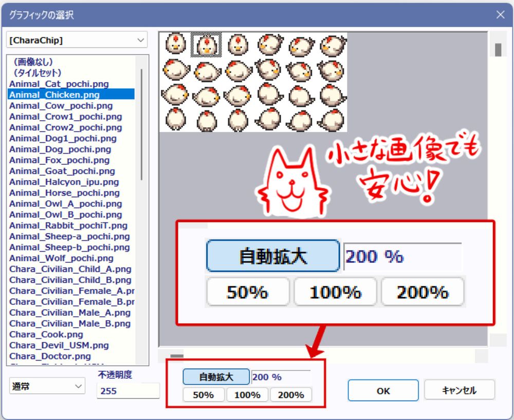Select Animal_Halcyon_ipu.png
This screenshot has width=514, height=420.
click(71, 182)
